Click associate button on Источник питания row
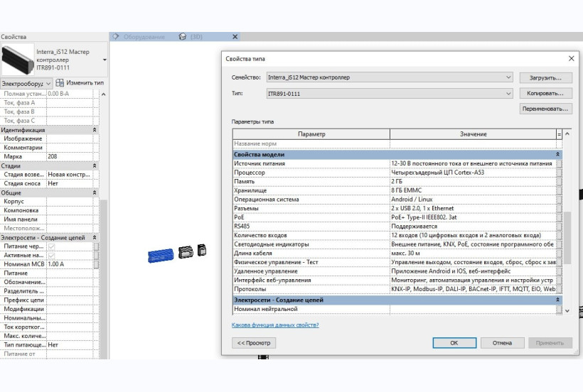Screen dimensions: 583x392 559,163
